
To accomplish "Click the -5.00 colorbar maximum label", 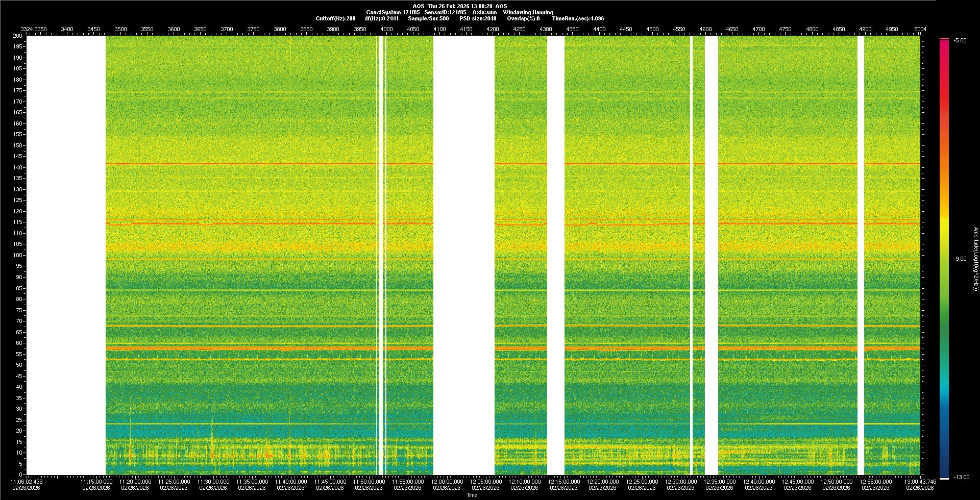I will [x=960, y=40].
